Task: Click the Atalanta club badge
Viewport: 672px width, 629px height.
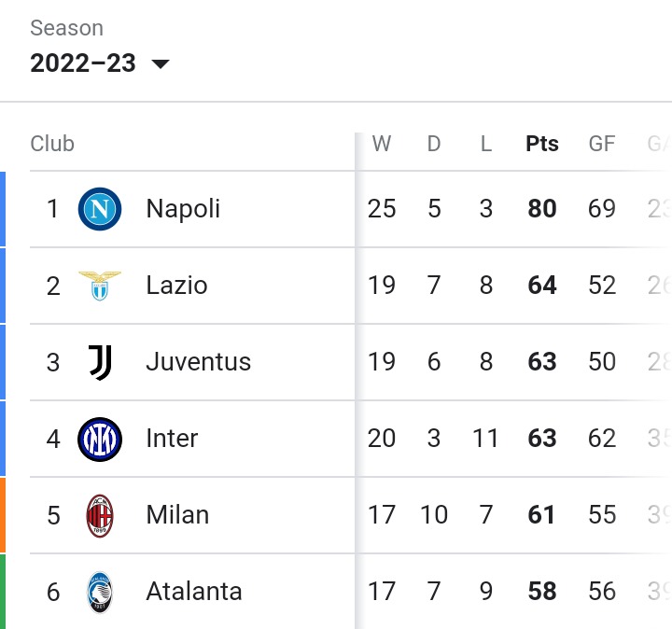Action: pyautogui.click(x=100, y=593)
